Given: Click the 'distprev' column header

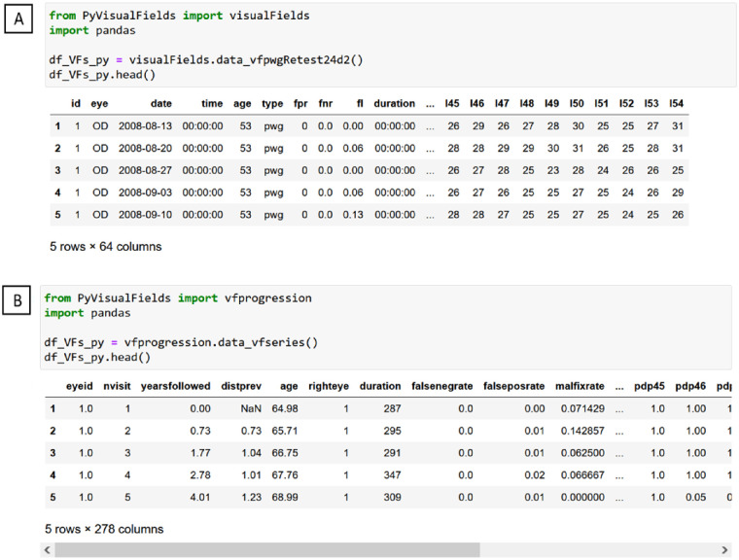Looking at the screenshot, I should pyautogui.click(x=241, y=387).
